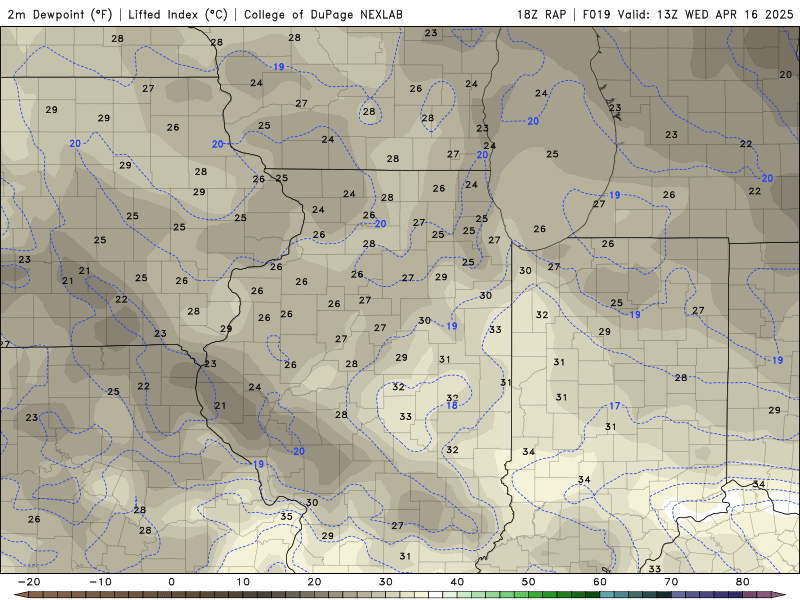Click the "2m Dewpoint (°F)" title text
The width and height of the screenshot is (800, 600).
60,14
